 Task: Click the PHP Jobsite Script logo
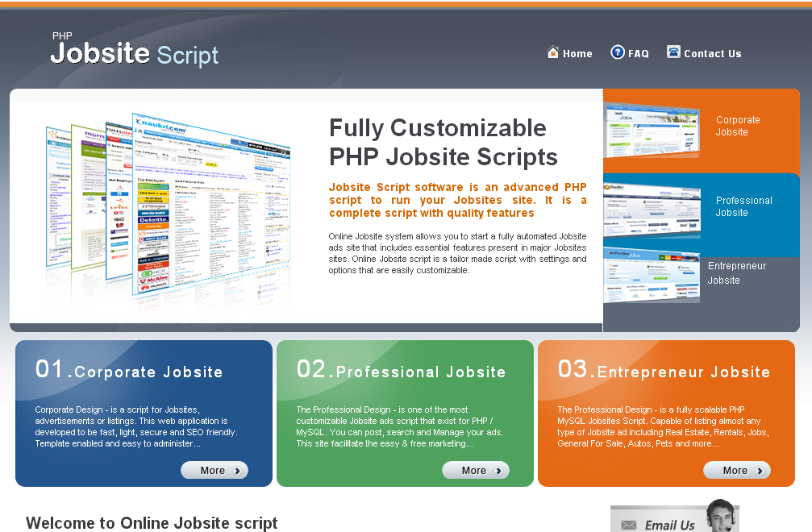coord(133,48)
